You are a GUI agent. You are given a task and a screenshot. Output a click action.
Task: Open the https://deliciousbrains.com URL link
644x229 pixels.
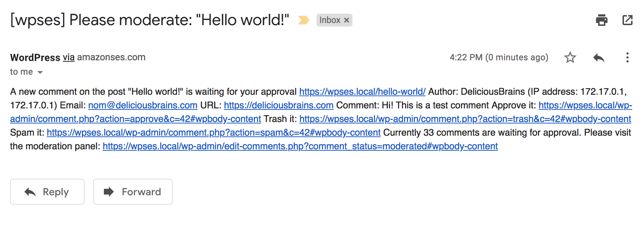coord(279,105)
